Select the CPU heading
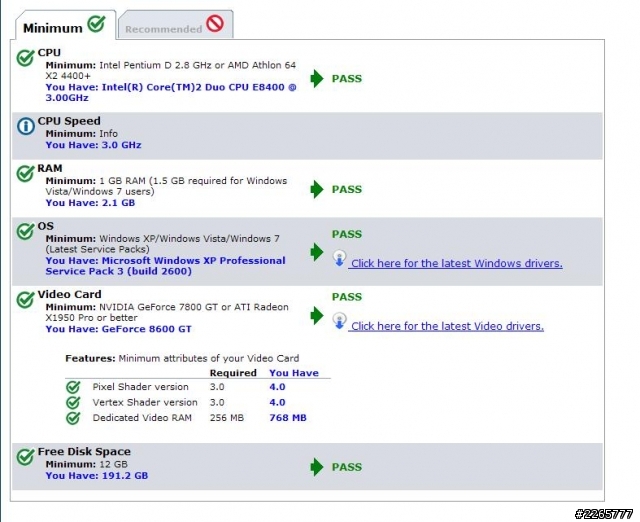This screenshot has width=640, height=522. (49, 53)
